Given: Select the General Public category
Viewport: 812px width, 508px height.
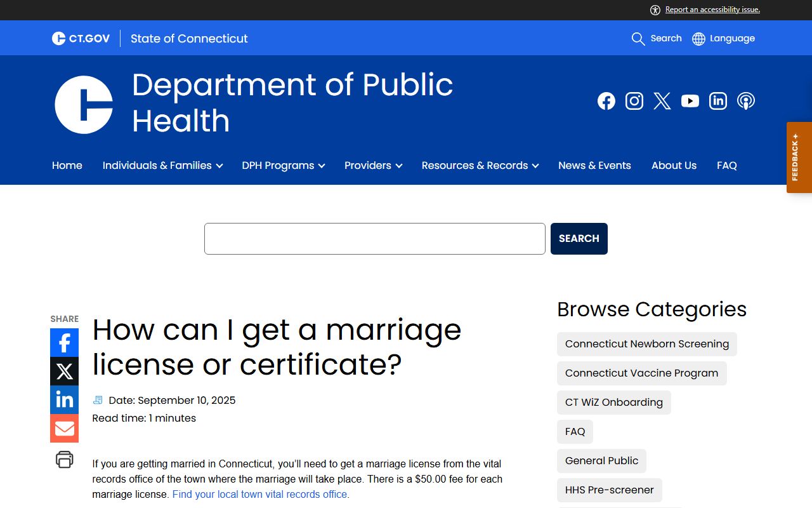Looking at the screenshot, I should tap(602, 461).
